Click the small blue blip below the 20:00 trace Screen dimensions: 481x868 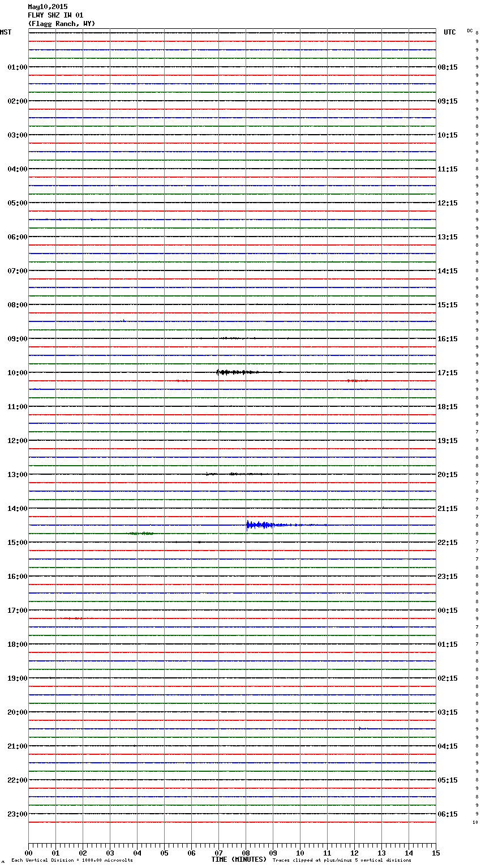pos(362,728)
